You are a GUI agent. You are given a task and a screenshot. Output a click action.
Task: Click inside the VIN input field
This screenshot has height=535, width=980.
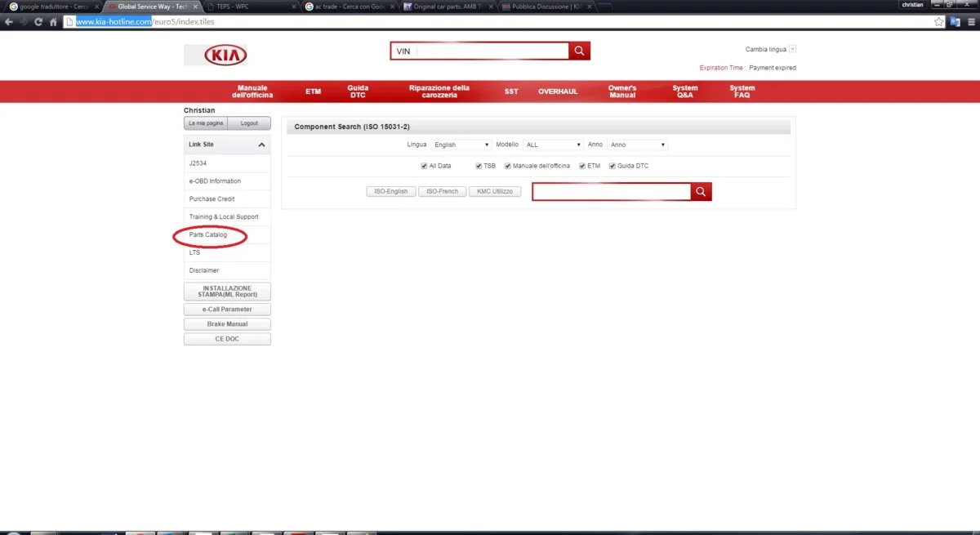(479, 51)
